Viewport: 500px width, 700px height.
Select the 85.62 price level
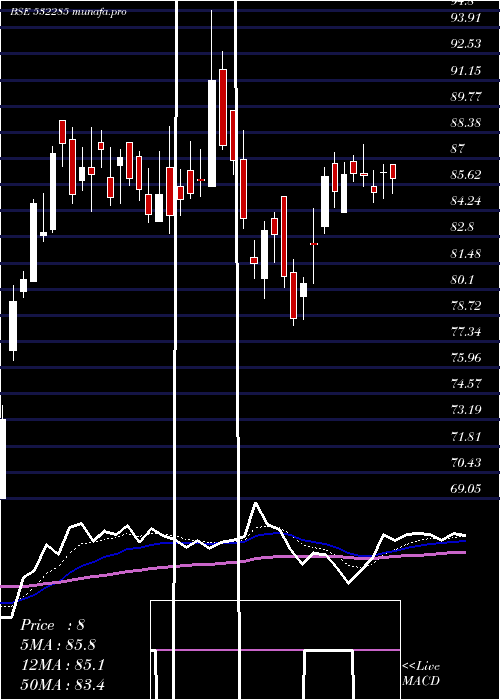point(466,175)
